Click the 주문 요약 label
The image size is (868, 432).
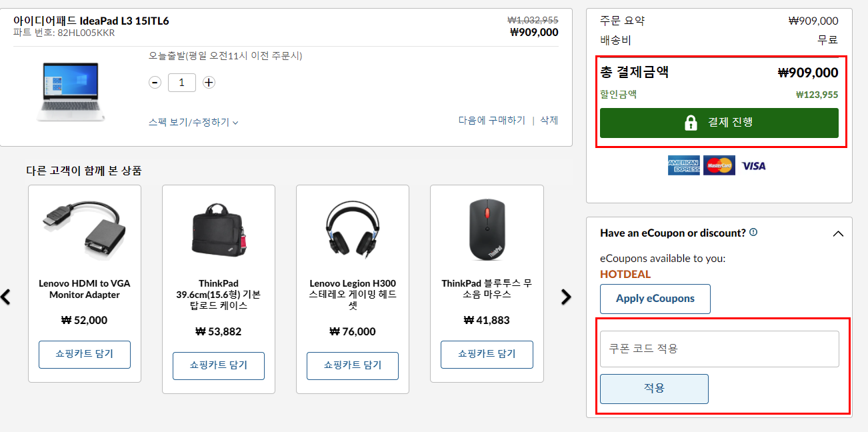click(622, 21)
